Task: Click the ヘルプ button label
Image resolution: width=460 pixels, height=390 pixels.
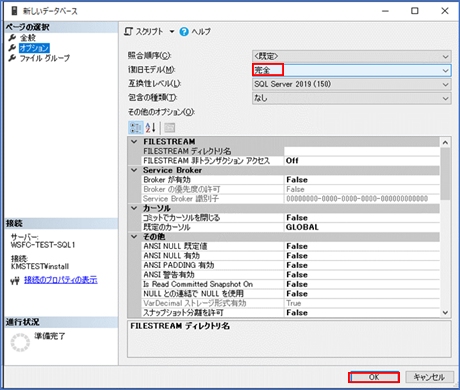Action: click(201, 32)
